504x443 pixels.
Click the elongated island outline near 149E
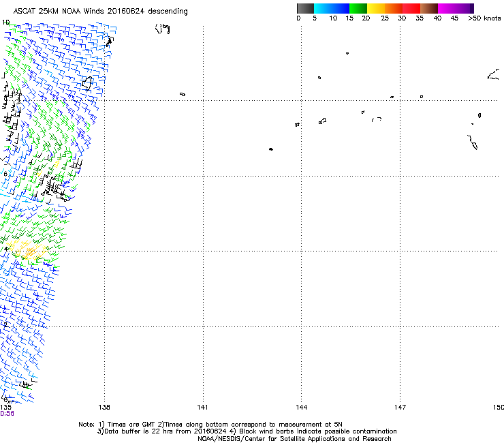click(x=472, y=142)
